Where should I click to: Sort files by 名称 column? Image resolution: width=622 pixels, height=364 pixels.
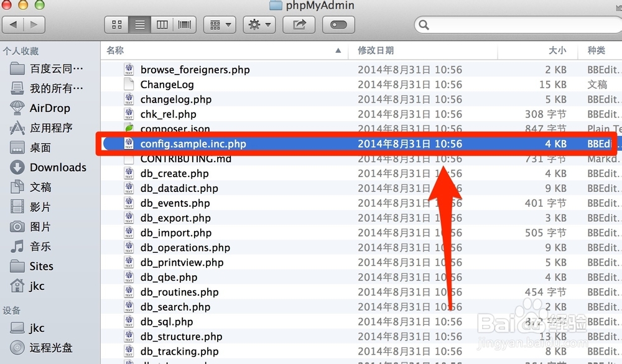(x=224, y=50)
